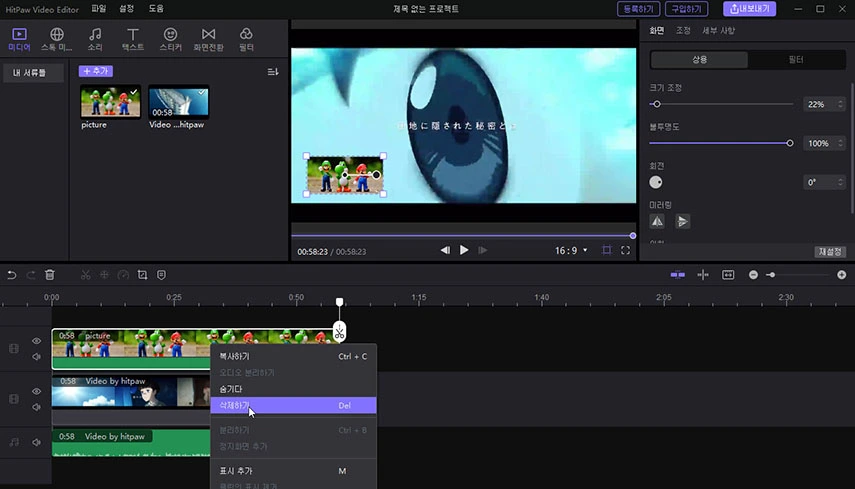
Task: Click the 회전 rotation dial knob
Action: pyautogui.click(x=656, y=183)
